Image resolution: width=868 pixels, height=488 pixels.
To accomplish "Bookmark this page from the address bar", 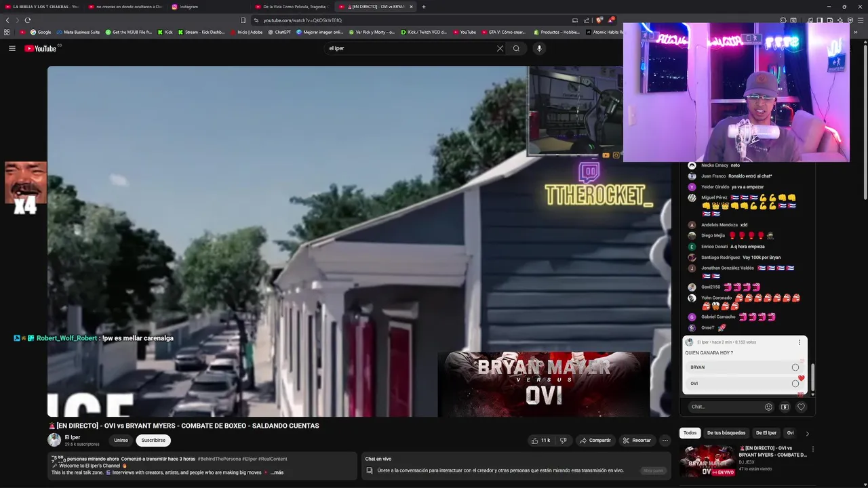I will (x=243, y=20).
